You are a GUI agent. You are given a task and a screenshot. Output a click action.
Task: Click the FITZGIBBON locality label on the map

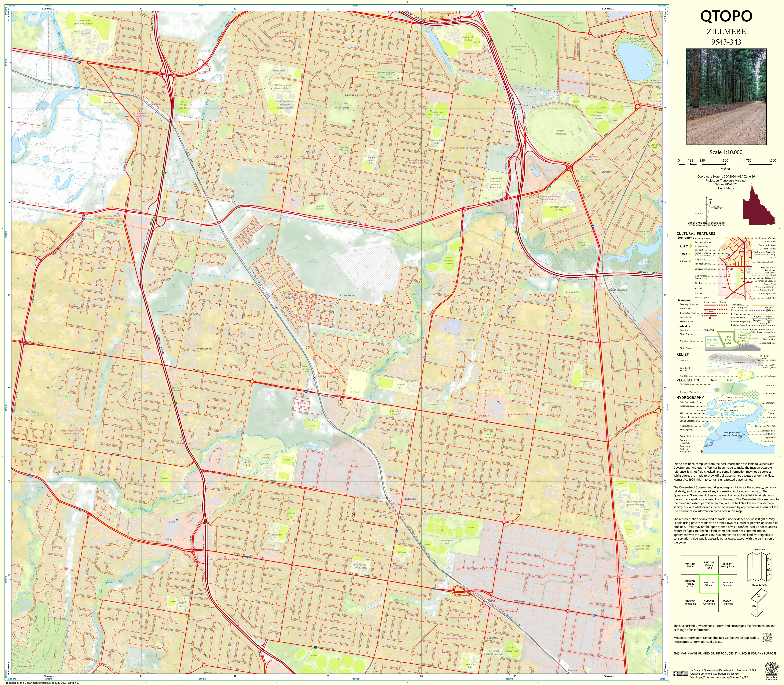click(347, 295)
